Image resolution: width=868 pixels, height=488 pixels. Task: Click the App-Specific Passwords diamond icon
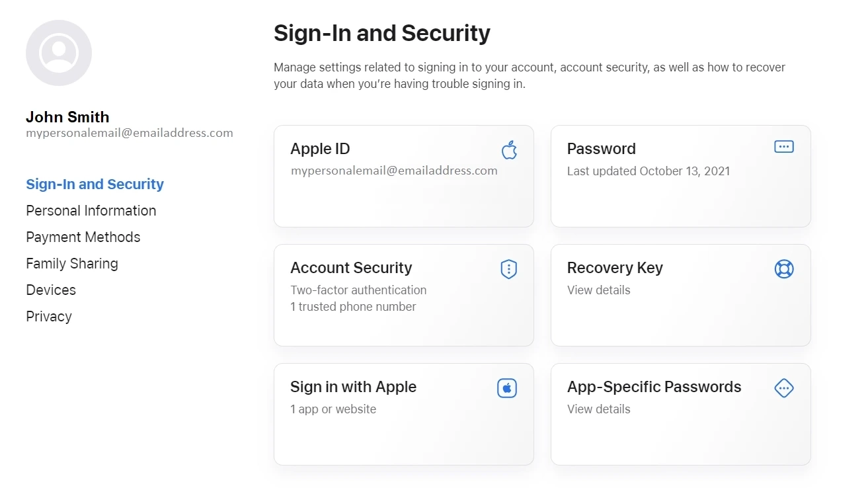(783, 388)
